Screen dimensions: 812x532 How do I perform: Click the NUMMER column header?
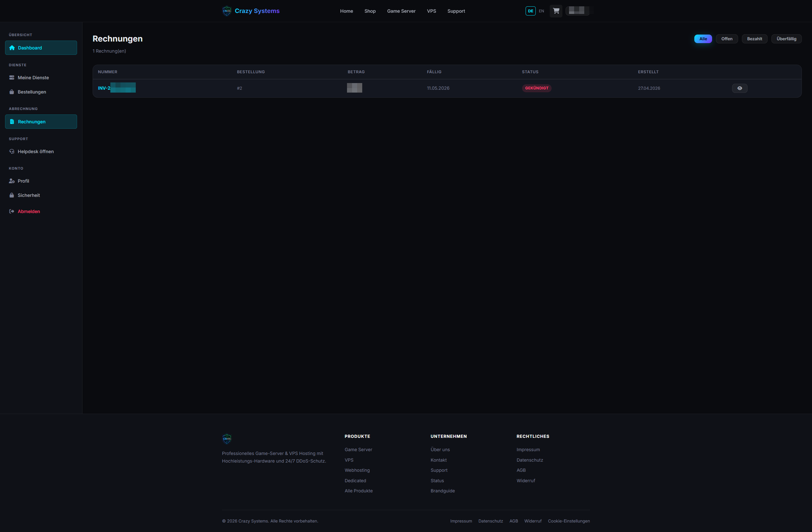point(108,72)
